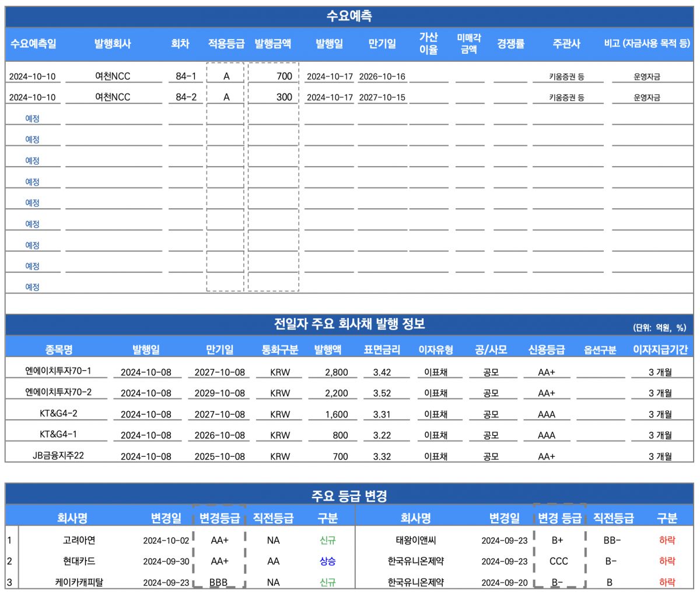Open the last 예정 placeholder link

click(x=33, y=287)
